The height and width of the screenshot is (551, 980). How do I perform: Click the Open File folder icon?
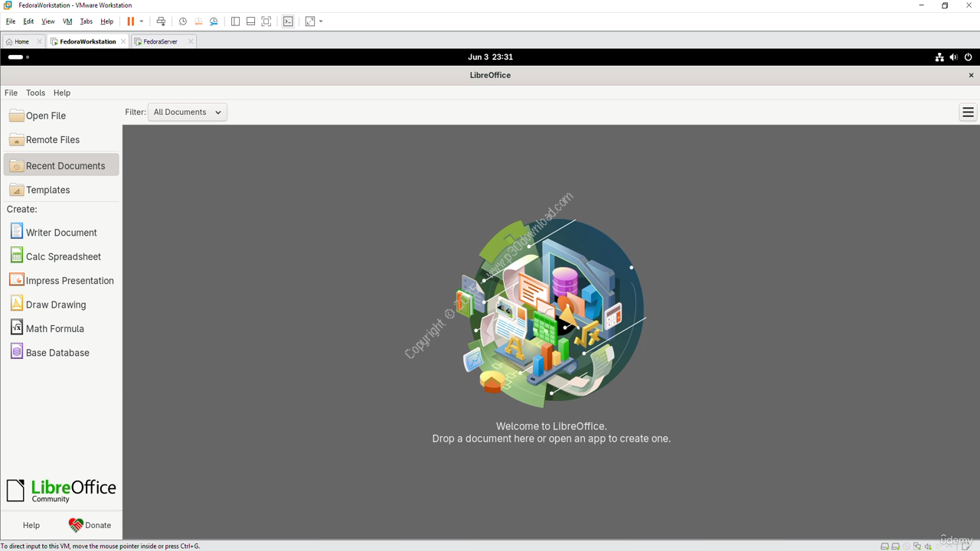[16, 116]
